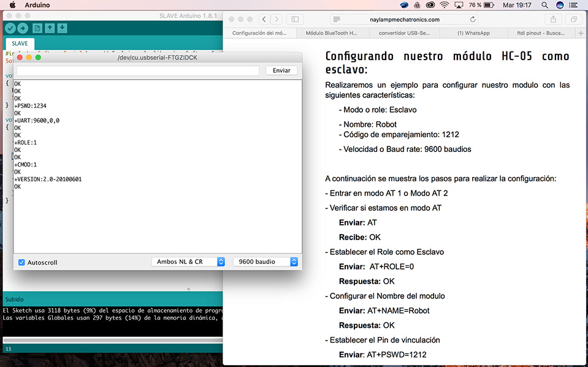Click line number 13 in Arduino footer

8,349
